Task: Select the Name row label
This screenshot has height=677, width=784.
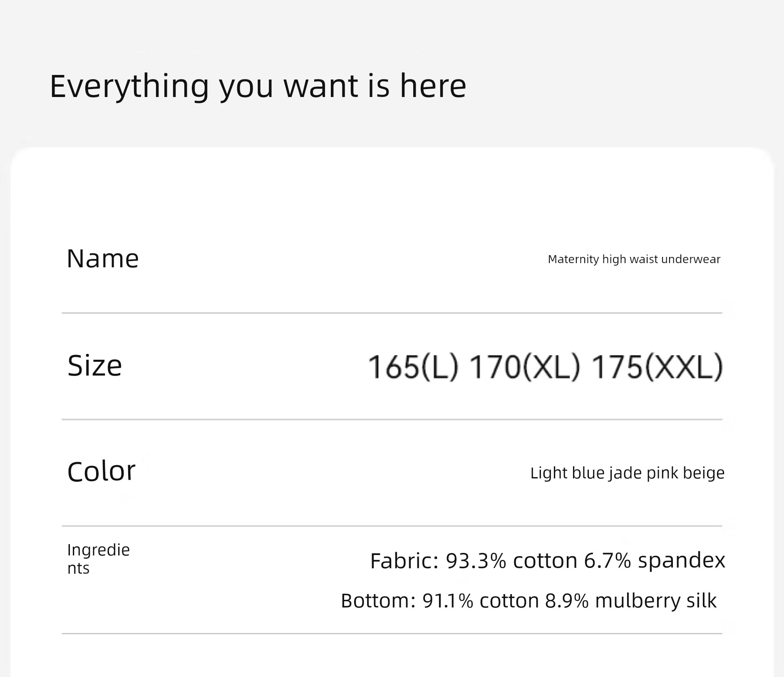Action: pyautogui.click(x=102, y=259)
